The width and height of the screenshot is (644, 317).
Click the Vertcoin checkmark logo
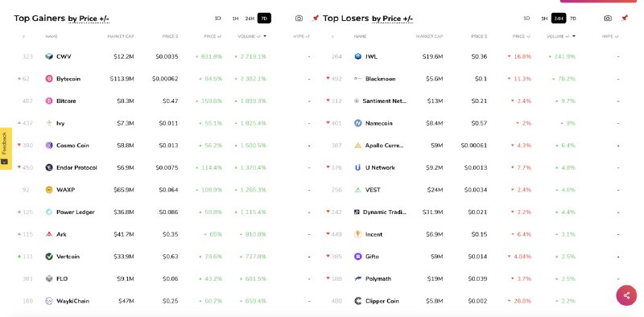[x=49, y=257]
